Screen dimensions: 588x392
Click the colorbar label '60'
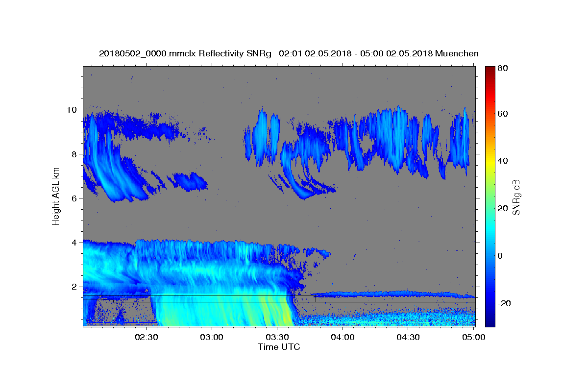(503, 114)
